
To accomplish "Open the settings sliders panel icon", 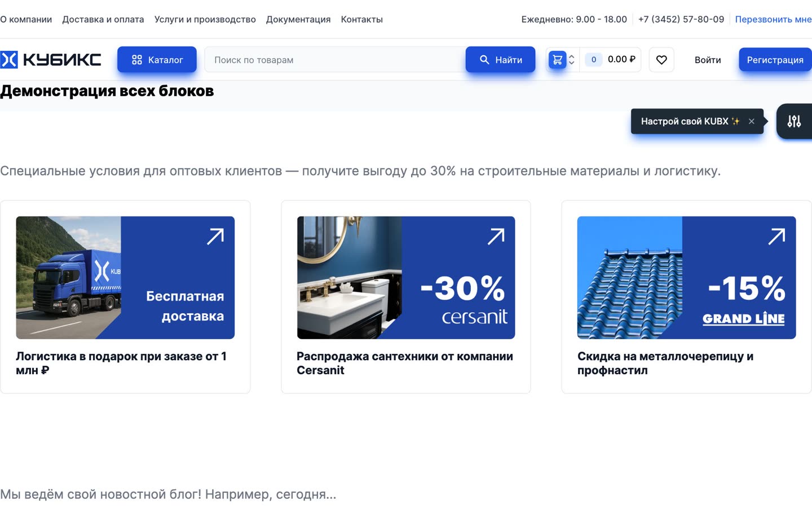I will tap(794, 121).
